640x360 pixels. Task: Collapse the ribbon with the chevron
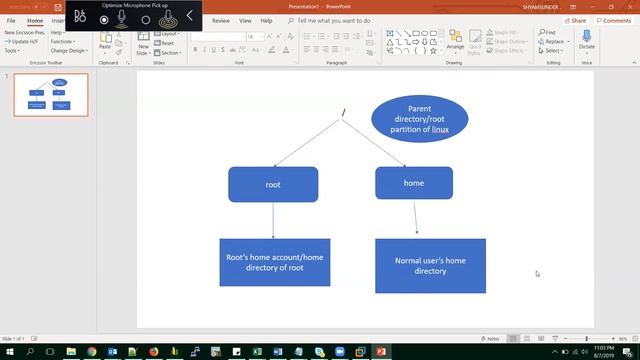(634, 62)
